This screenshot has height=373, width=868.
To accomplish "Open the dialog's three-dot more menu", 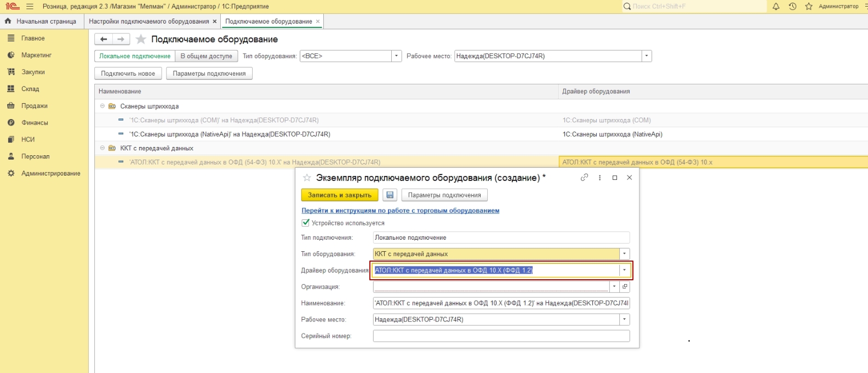I will coord(599,178).
